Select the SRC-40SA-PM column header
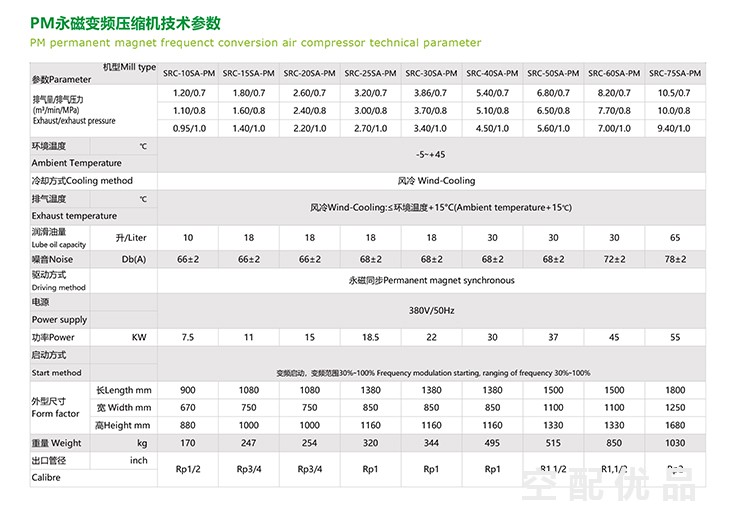 point(492,74)
